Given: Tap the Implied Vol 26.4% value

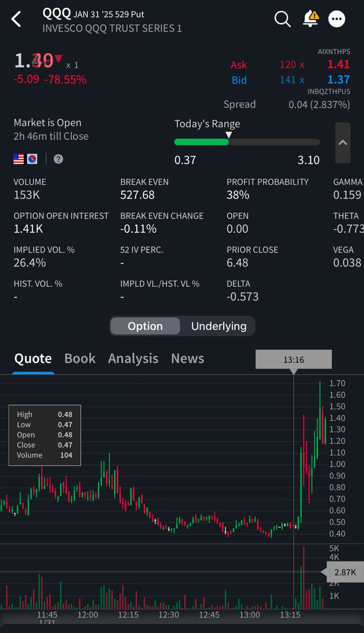Looking at the screenshot, I should click(x=30, y=262).
